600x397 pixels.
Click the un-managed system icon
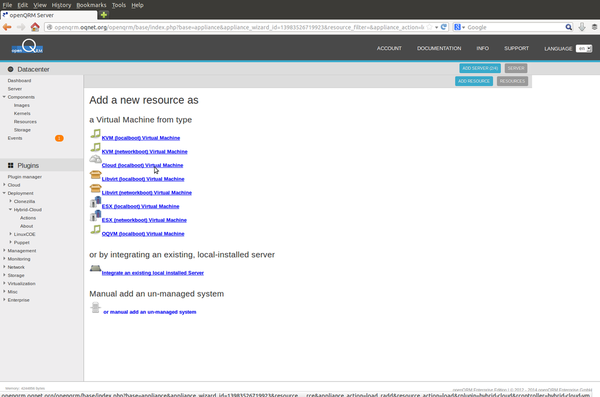click(95, 307)
